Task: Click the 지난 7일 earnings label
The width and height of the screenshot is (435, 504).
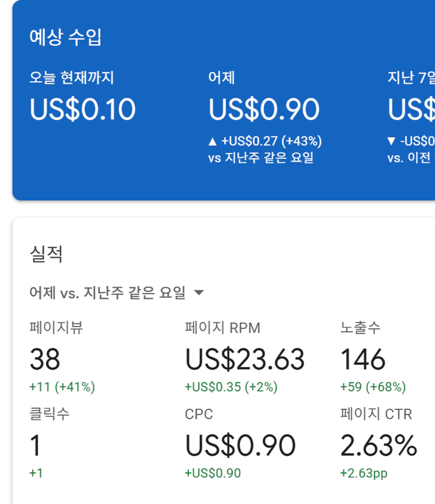Action: (411, 78)
